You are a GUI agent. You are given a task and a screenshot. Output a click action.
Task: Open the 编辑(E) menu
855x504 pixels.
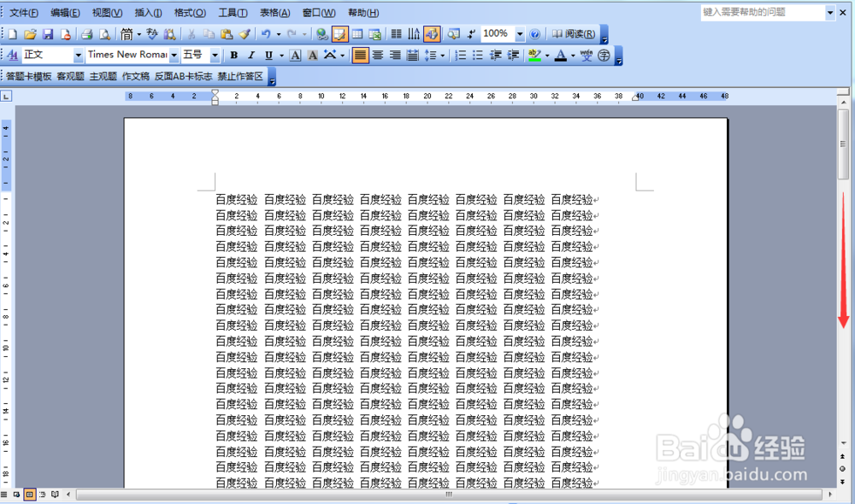[x=65, y=13]
